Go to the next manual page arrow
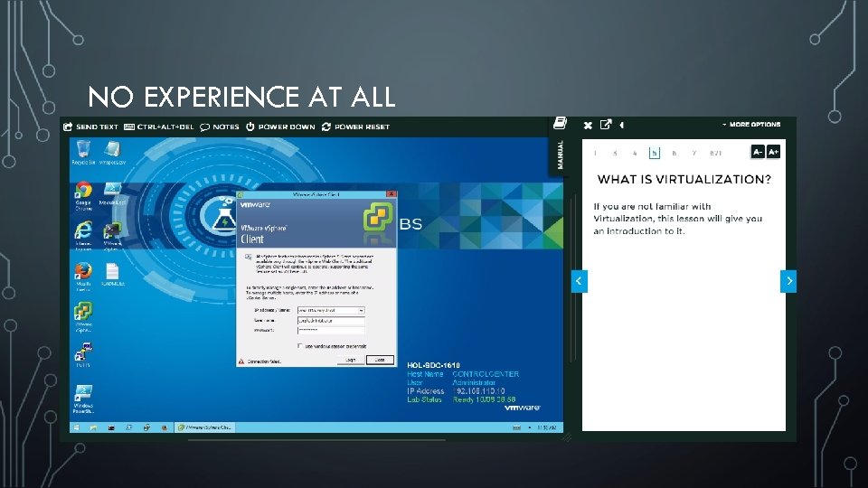868x488 pixels. pyautogui.click(x=788, y=281)
